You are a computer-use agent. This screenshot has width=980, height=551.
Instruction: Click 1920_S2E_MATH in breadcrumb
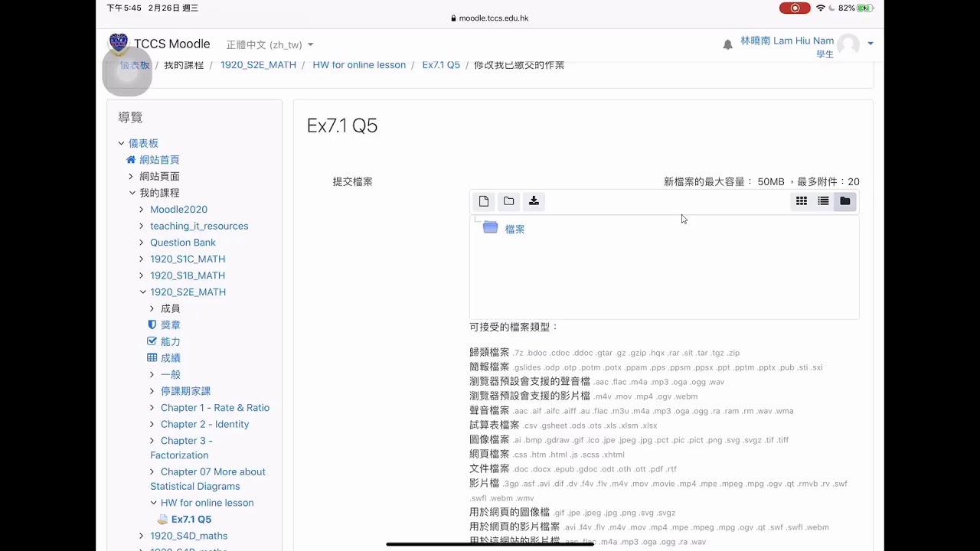click(258, 65)
